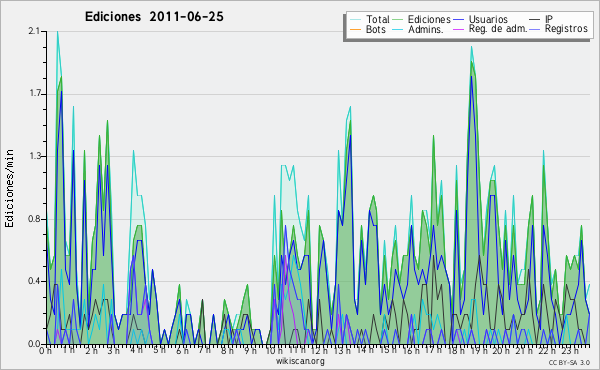600x370 pixels.
Task: Click the magenta line swatch beside 'Reg. de adm.'
Action: pos(459,29)
